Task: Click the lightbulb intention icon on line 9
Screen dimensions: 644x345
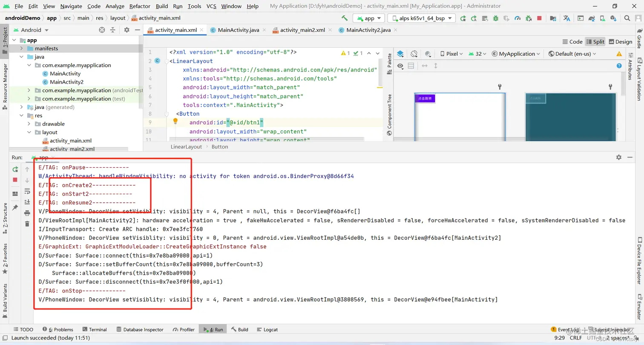Action: point(175,121)
